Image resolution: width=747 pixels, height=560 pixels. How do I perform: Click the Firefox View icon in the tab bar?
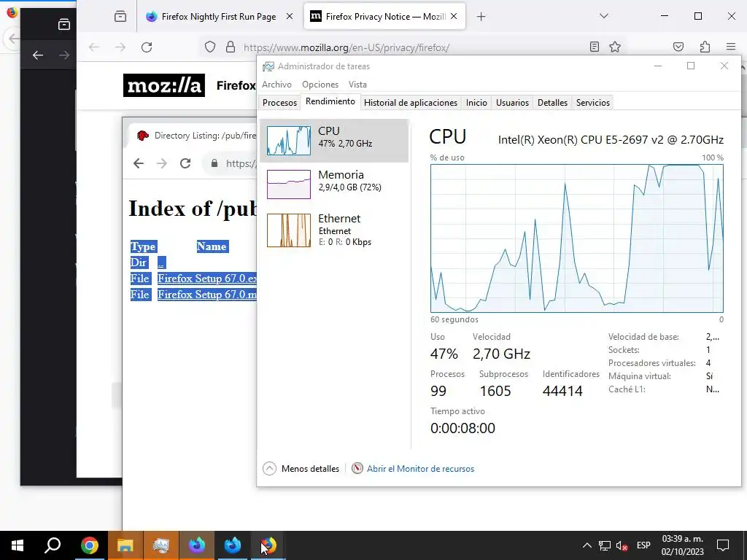[120, 17]
